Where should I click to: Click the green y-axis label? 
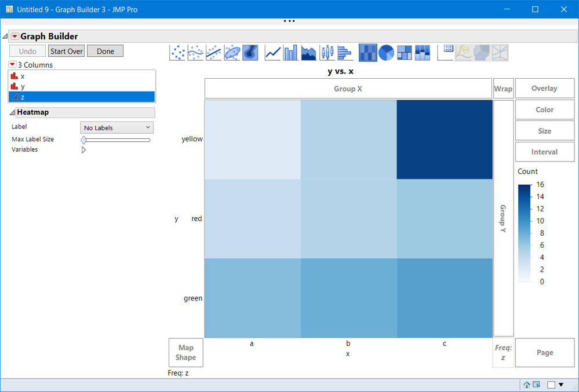[193, 298]
